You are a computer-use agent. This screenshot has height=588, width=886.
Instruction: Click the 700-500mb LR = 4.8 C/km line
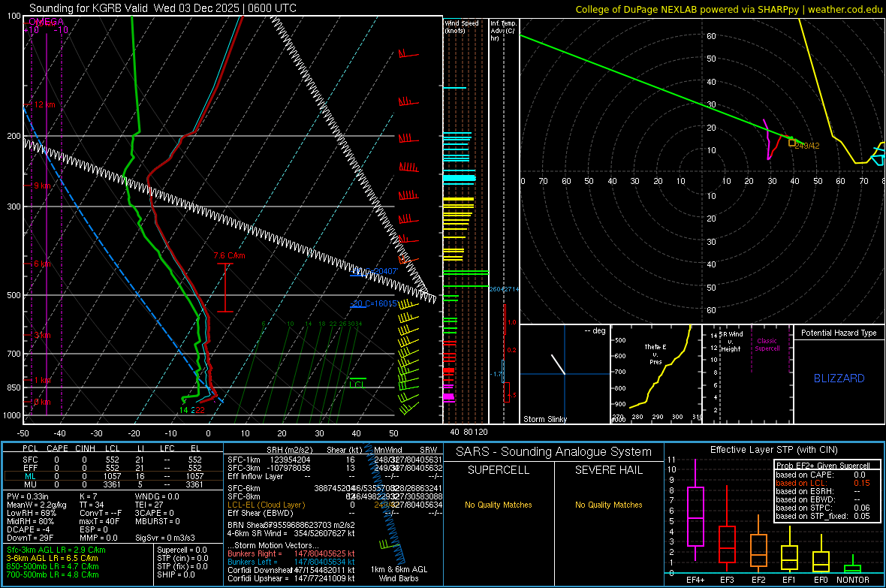[53, 574]
